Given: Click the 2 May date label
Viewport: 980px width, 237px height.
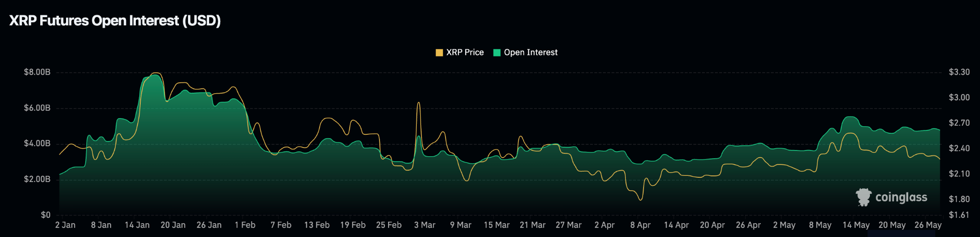Looking at the screenshot, I should pyautogui.click(x=784, y=225).
